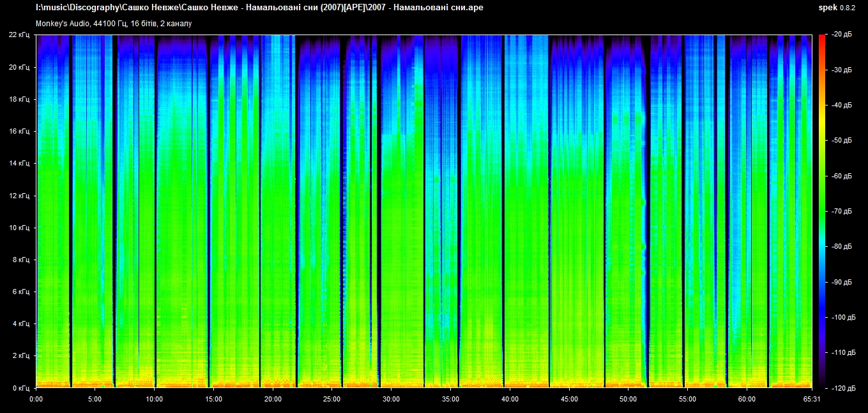The height and width of the screenshot is (413, 868).
Task: Select the 16 кГц frequency axis label
Action: tap(20, 131)
